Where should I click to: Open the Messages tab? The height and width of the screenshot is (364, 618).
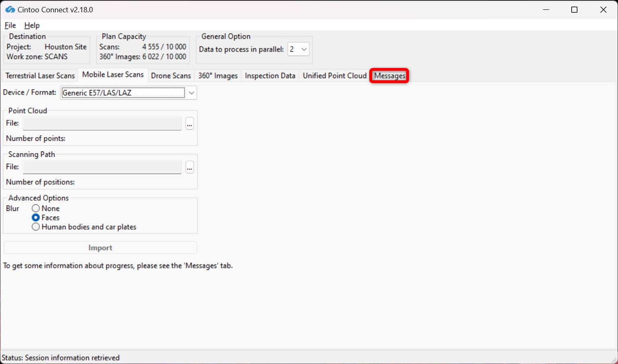pyautogui.click(x=390, y=76)
